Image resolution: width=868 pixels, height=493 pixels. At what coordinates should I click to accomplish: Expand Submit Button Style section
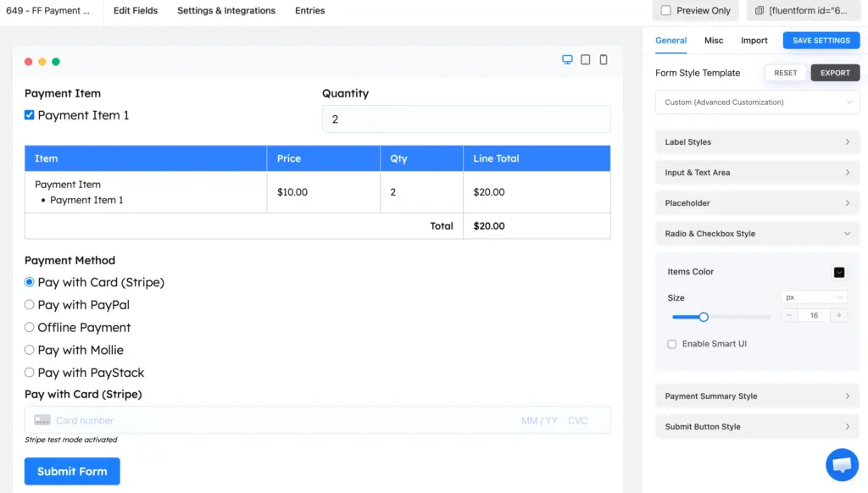click(x=757, y=427)
